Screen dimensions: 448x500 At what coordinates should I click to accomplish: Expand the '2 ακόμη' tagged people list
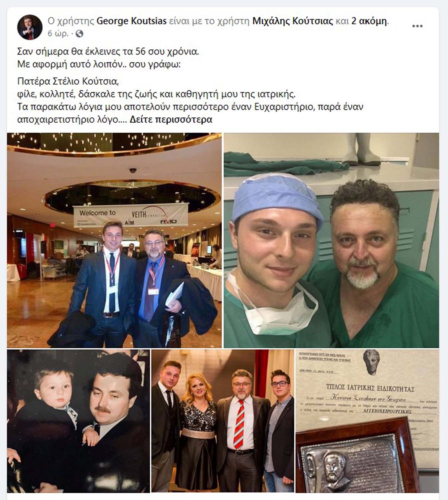click(x=369, y=21)
